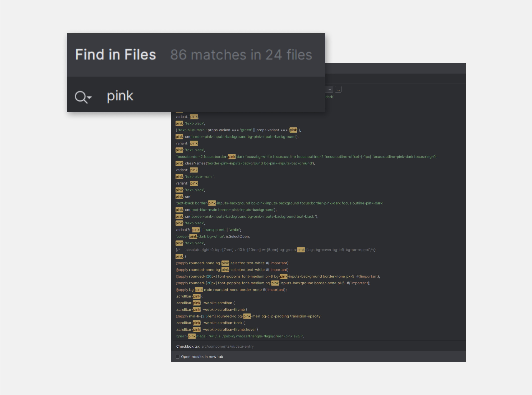The width and height of the screenshot is (532, 395).
Task: Select result '.scrollbar-pink::-webkit-scrollbar-thumb:hover {'
Action: click(217, 329)
